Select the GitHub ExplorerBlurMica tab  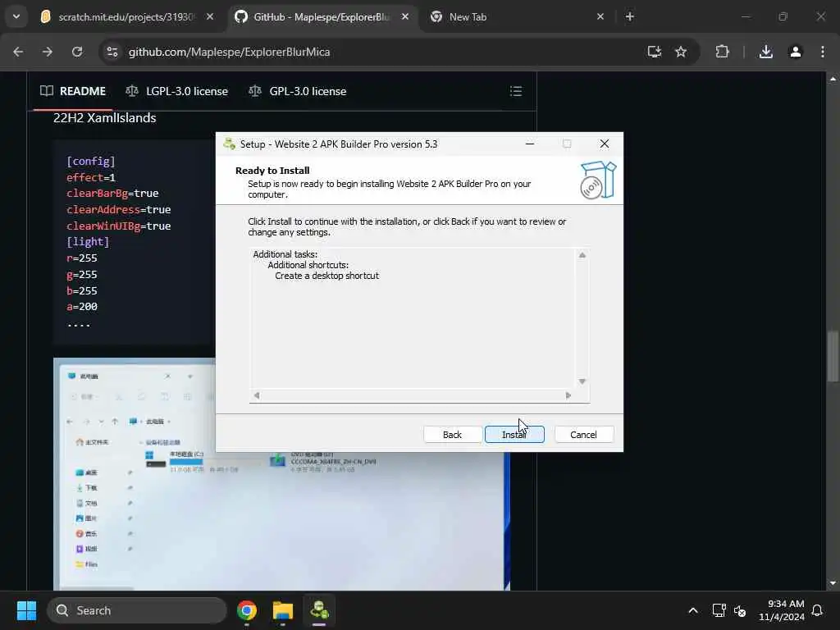pos(322,17)
